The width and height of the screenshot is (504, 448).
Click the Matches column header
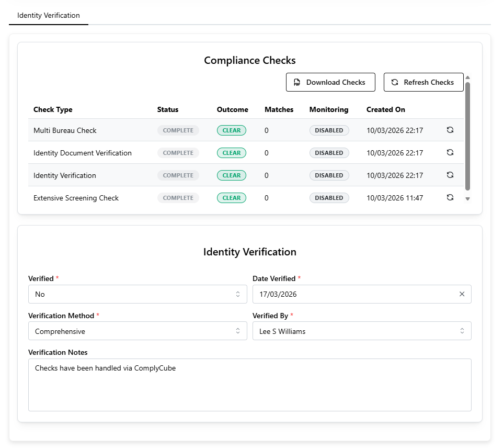pyautogui.click(x=279, y=109)
